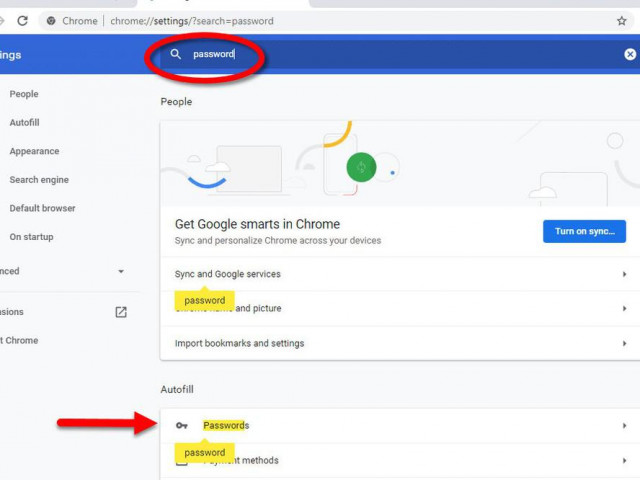Open the Passwords settings row
This screenshot has width=640, height=480.
click(x=400, y=426)
